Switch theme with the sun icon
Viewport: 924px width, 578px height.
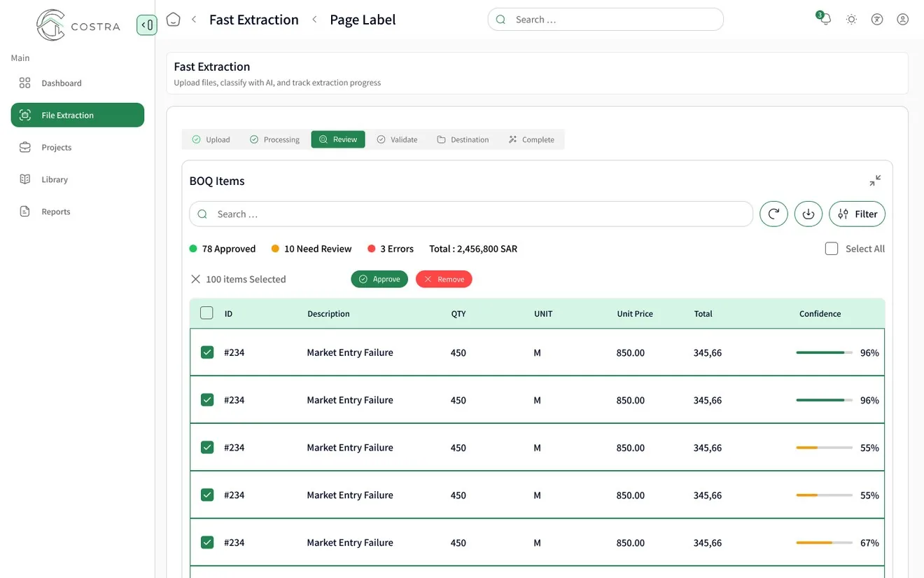point(851,20)
